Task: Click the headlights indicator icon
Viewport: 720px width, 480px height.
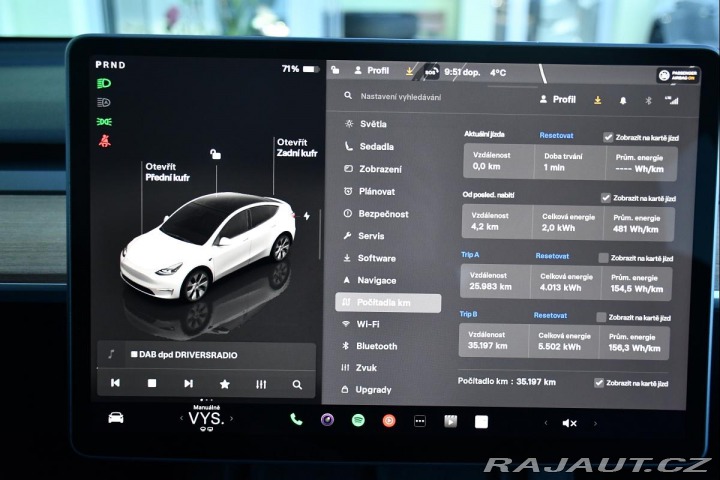Action: pos(104,83)
